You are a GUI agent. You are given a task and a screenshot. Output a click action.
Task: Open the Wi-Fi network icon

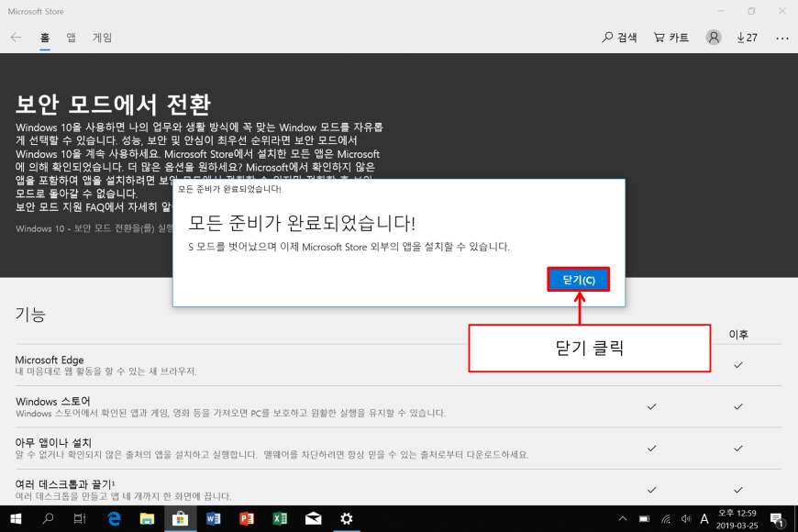coord(666,519)
